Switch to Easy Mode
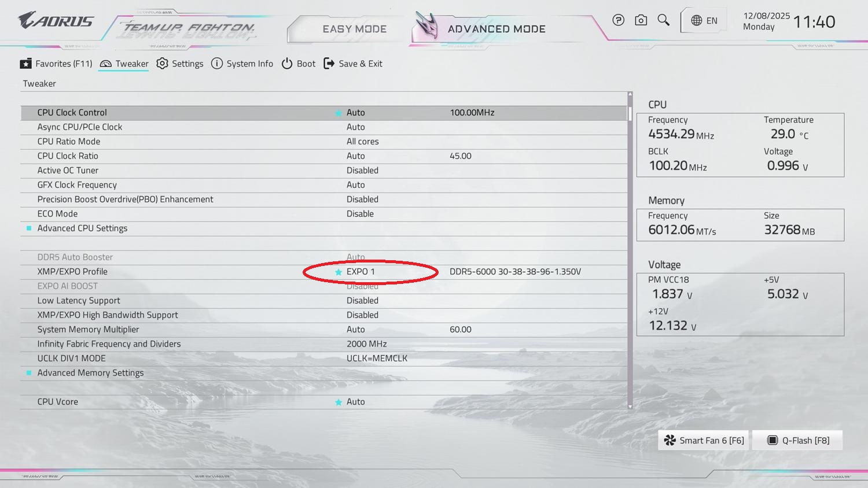 coord(354,29)
